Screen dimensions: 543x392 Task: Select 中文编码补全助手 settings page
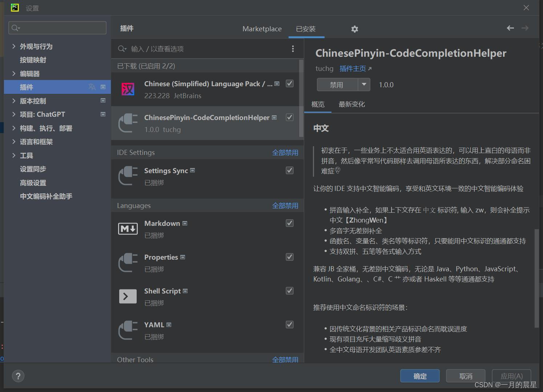[46, 196]
